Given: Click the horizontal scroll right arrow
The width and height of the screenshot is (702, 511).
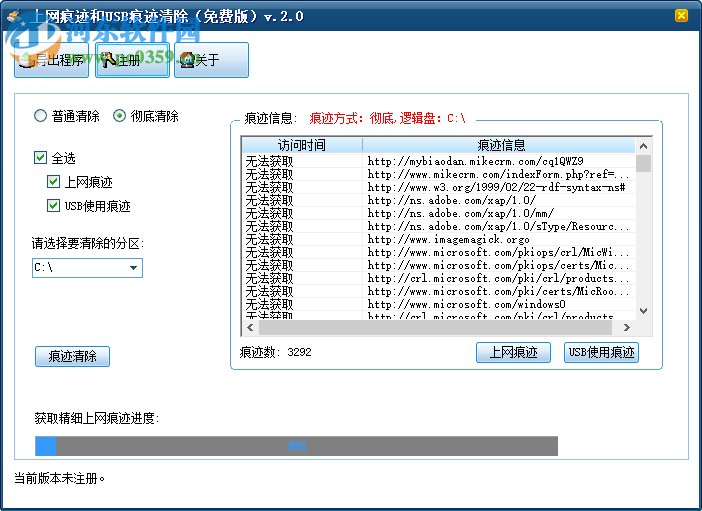Looking at the screenshot, I should (627, 327).
